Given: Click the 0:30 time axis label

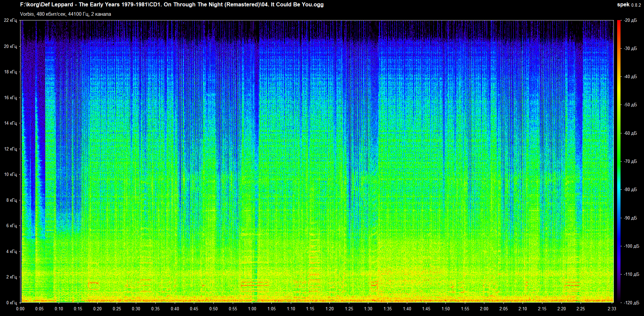Looking at the screenshot, I should pos(136,309).
